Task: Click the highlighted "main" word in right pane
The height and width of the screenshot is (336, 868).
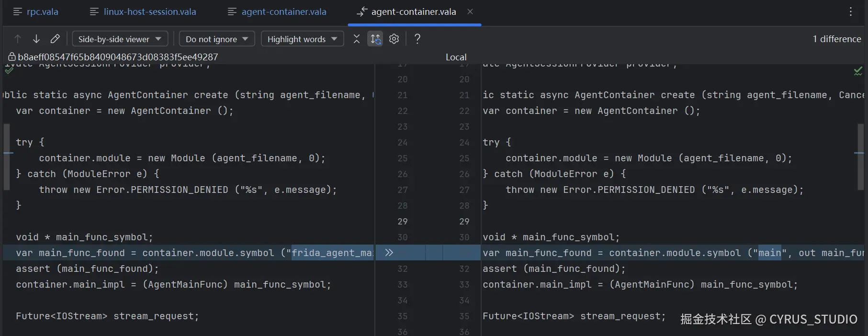Action: [769, 253]
